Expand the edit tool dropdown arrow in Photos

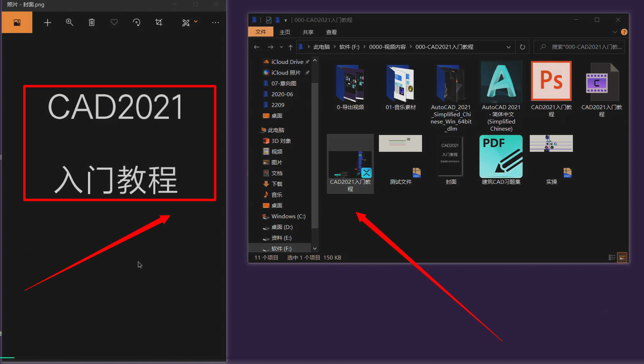[196, 22]
